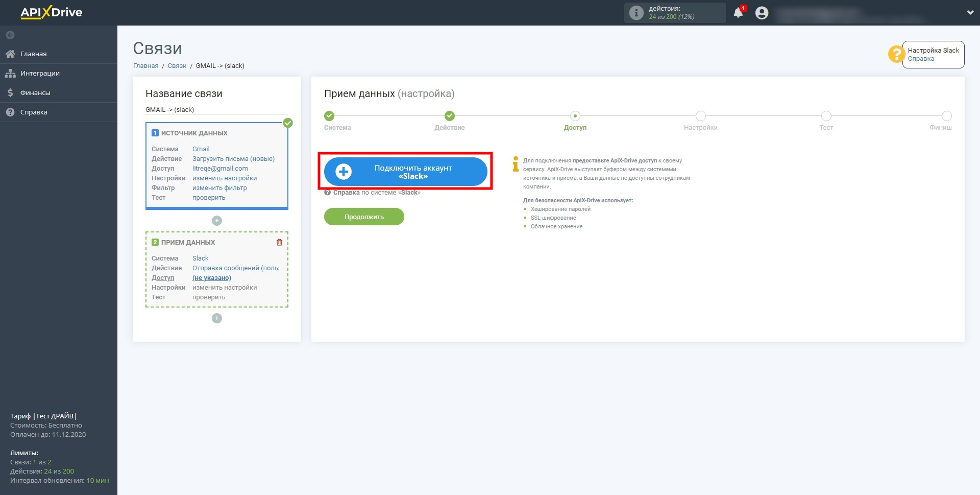Click the yellow info icon near security text
The image size is (980, 495).
click(516, 164)
